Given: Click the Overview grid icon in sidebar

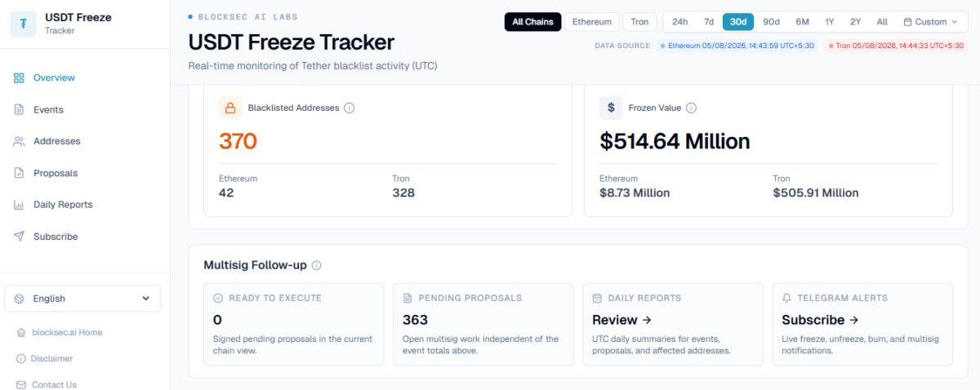Looking at the screenshot, I should pyautogui.click(x=19, y=78).
